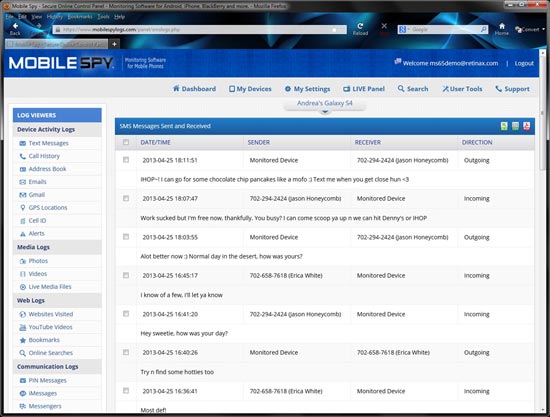Screen dimensions: 550x417
Task: Sort by DATE/TIME column header
Action: 155,142
